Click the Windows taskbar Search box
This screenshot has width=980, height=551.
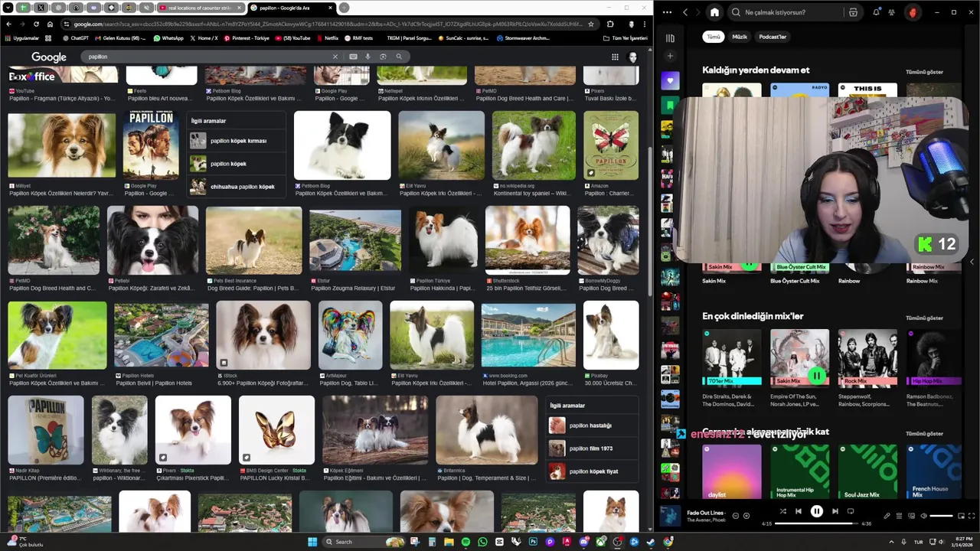(364, 542)
